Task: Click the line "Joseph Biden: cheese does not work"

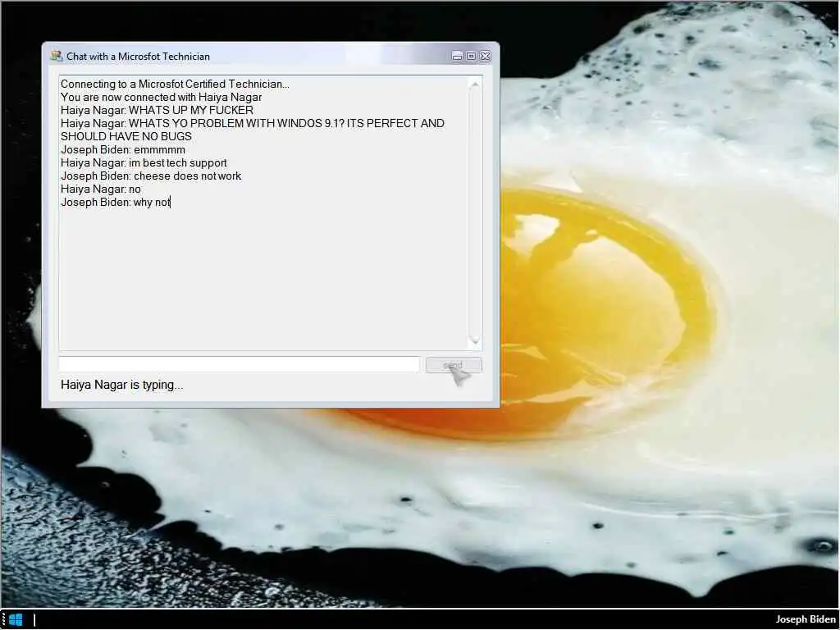Action: (x=151, y=176)
